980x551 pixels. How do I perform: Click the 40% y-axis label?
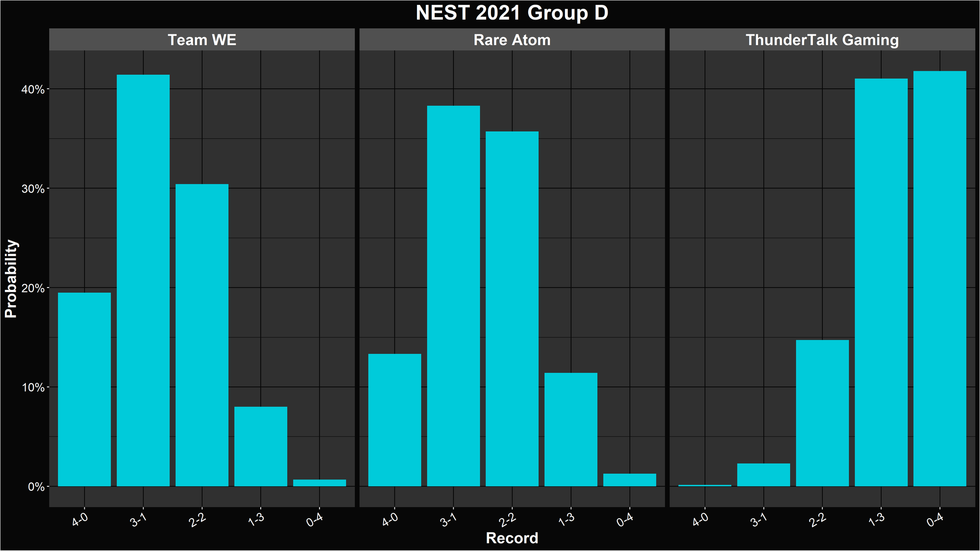pyautogui.click(x=33, y=90)
